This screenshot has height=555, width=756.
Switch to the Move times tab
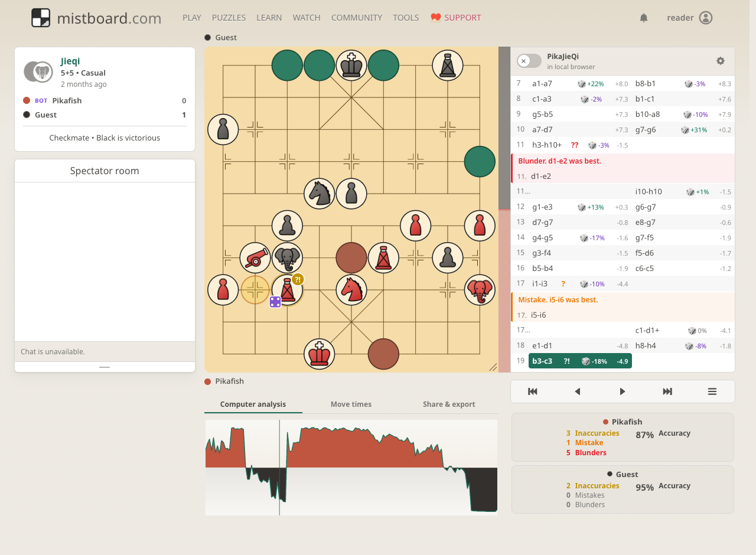(351, 404)
